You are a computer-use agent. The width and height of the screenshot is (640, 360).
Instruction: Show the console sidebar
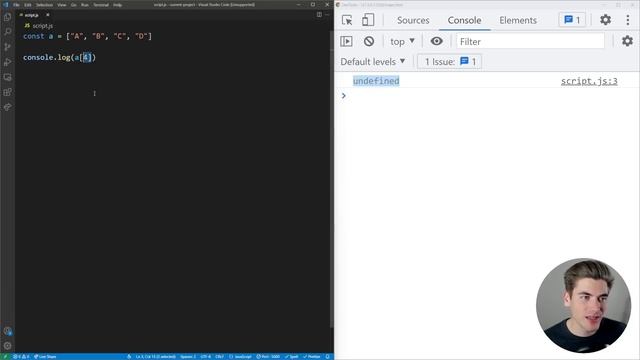pyautogui.click(x=346, y=41)
